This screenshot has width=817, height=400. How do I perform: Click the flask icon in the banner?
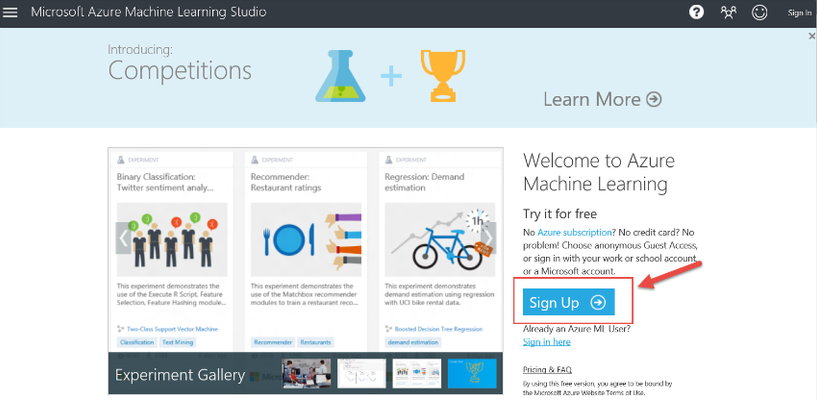point(340,76)
